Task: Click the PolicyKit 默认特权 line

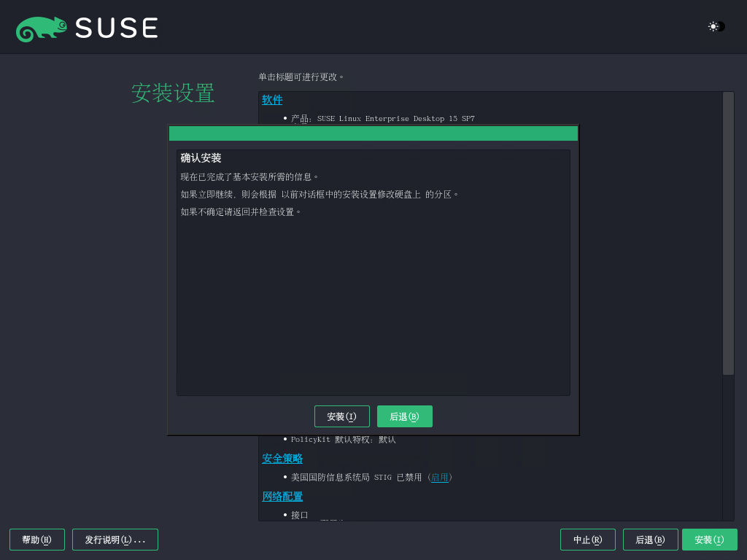Action: tap(343, 440)
